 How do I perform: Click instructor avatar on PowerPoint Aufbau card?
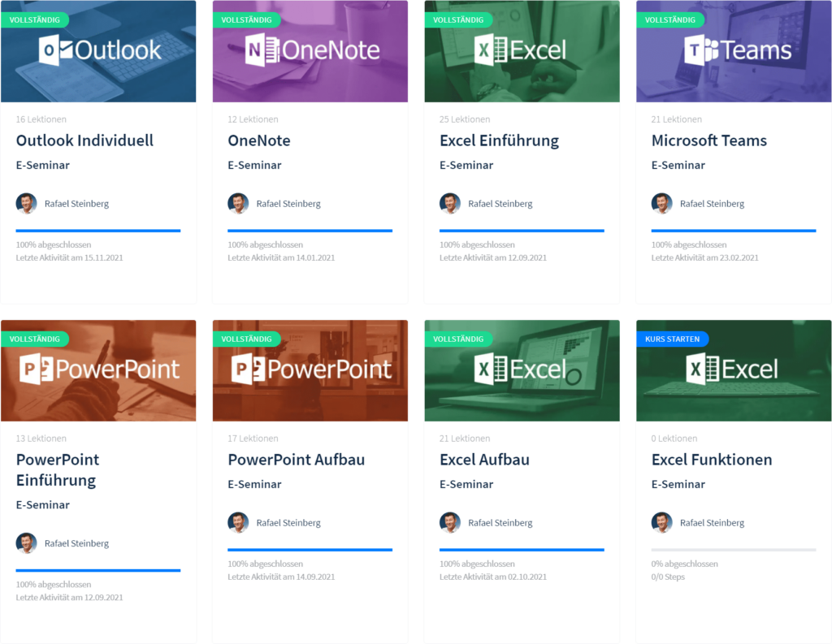[x=238, y=522]
